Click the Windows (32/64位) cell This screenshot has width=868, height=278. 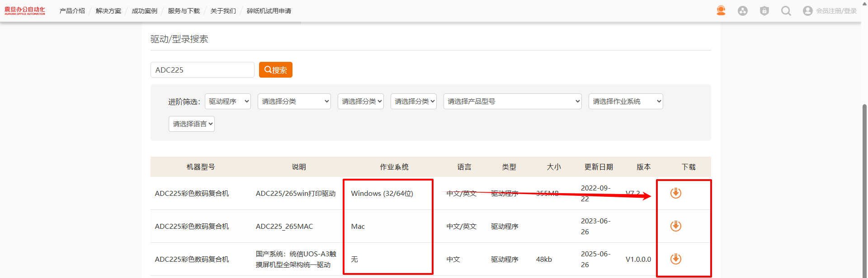coord(382,194)
